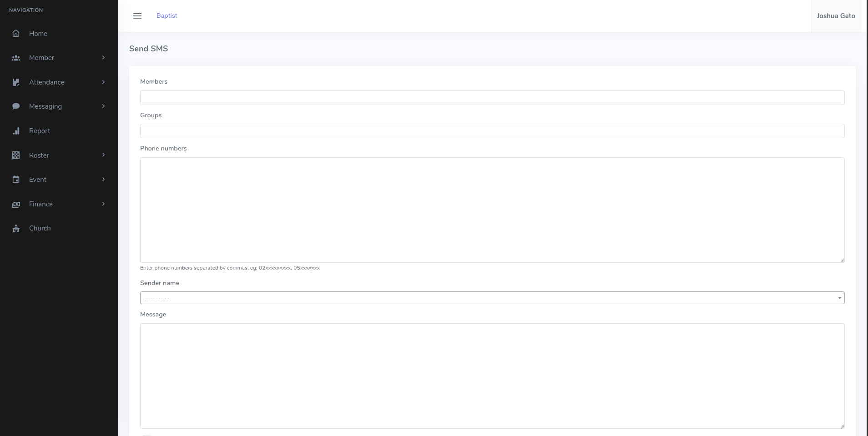Open the Report menu item
868x436 pixels.
(x=40, y=131)
